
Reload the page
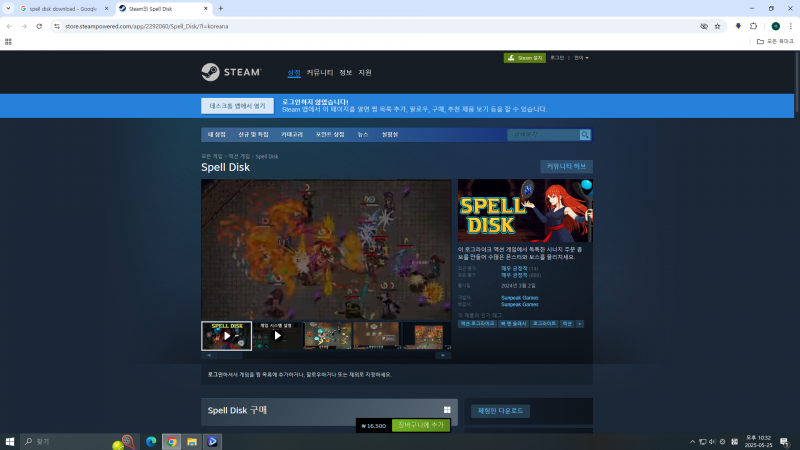39,26
